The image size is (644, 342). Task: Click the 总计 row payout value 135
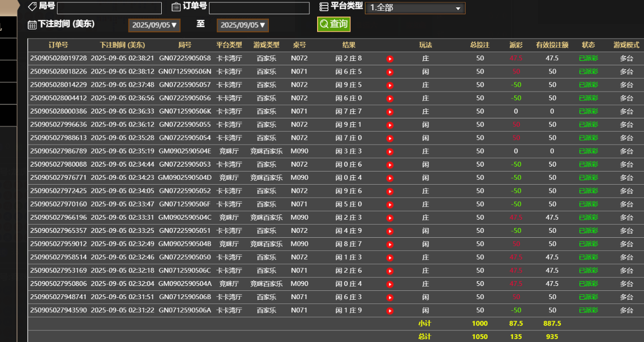point(516,336)
